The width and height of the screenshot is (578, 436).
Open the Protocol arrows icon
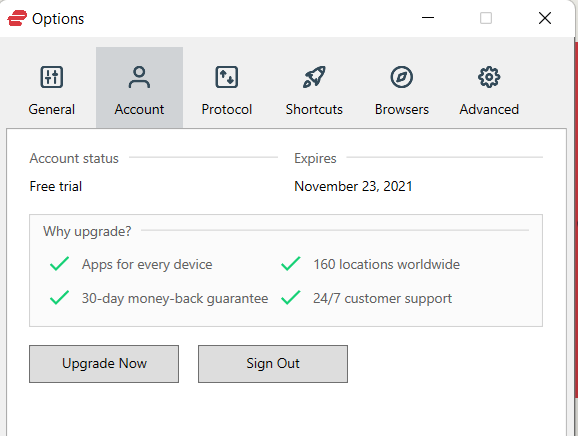point(227,77)
